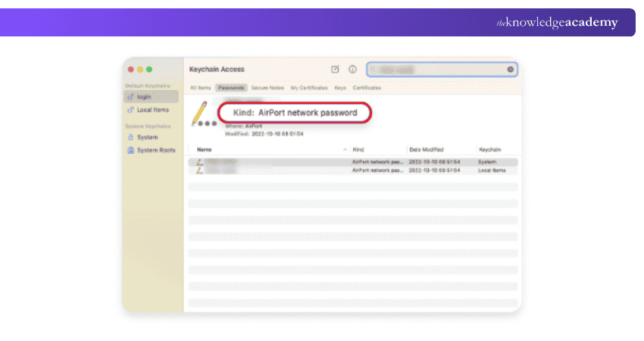Image resolution: width=644 pixels, height=341 pixels.
Task: Close the Keychain Access window
Action: tap(131, 70)
